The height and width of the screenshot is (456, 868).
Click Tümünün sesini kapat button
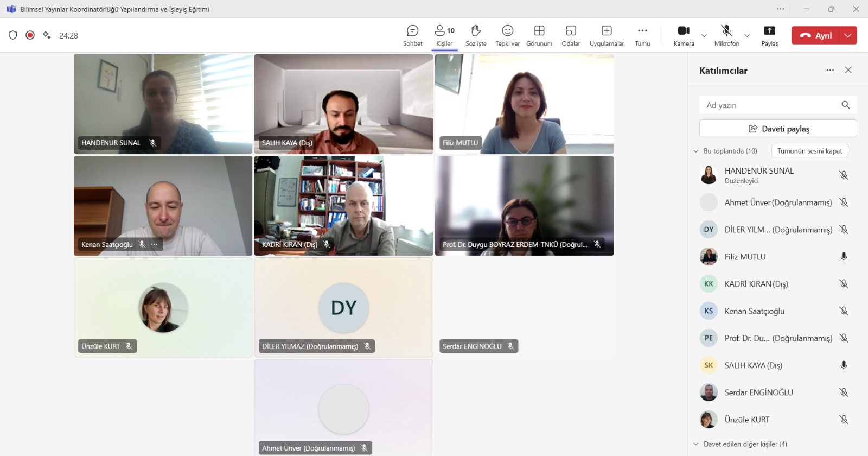pyautogui.click(x=809, y=151)
